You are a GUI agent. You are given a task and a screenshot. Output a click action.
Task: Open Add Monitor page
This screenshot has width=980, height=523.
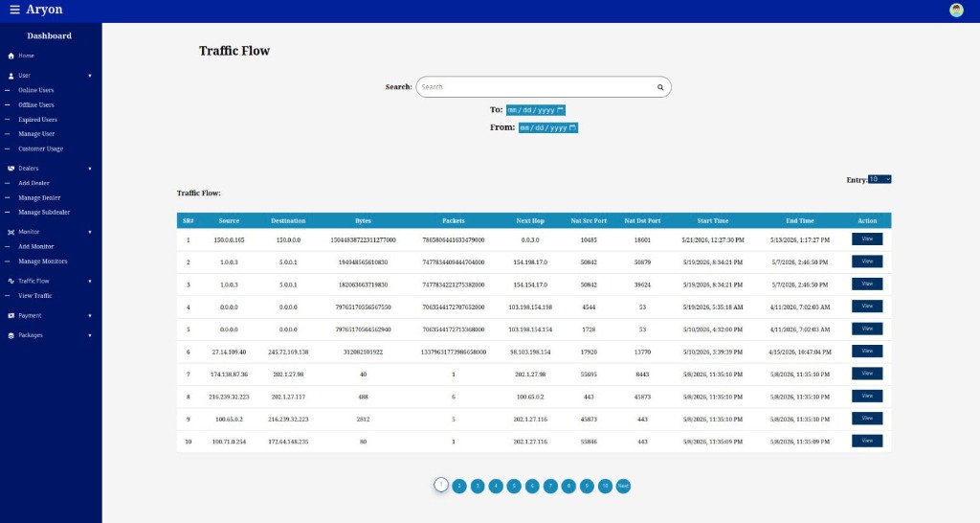tap(35, 246)
